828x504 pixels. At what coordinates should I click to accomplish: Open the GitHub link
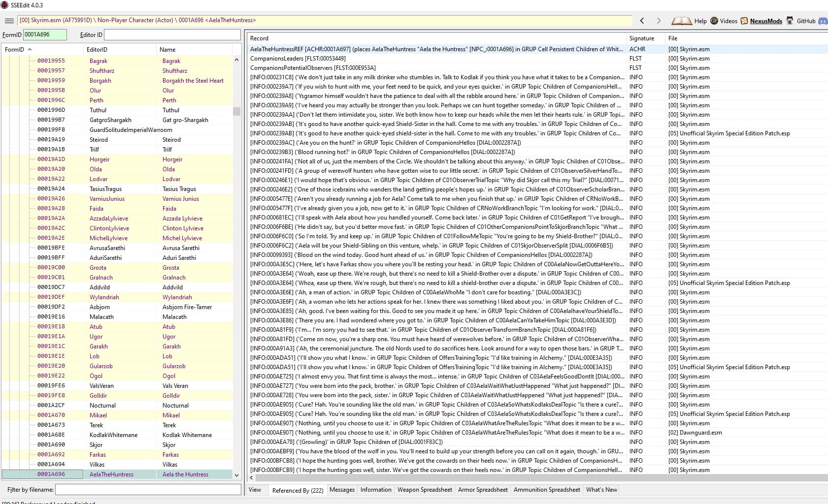800,21
